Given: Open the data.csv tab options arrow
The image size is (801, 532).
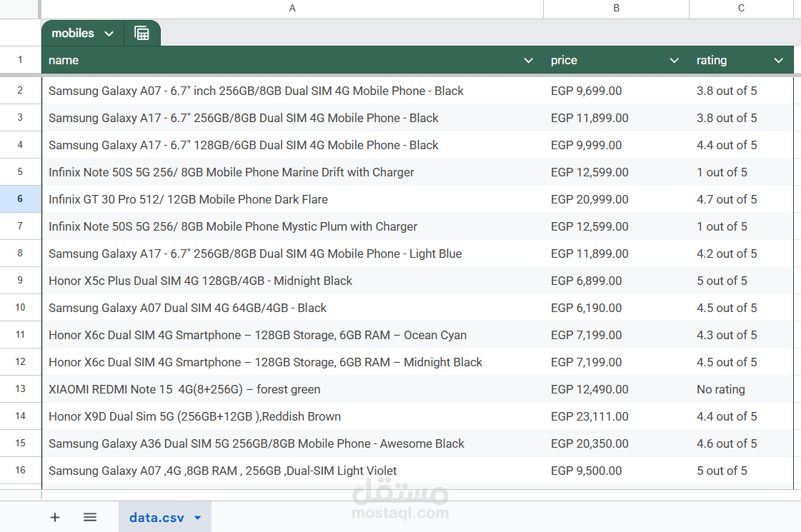Looking at the screenshot, I should pyautogui.click(x=198, y=518).
